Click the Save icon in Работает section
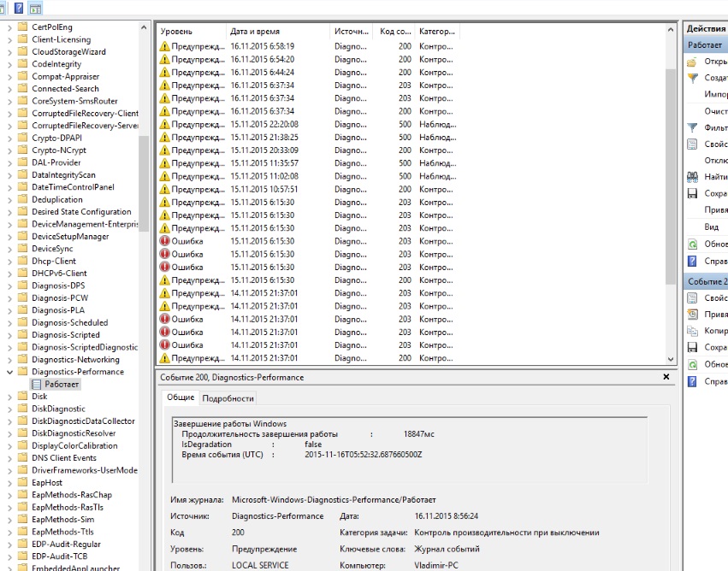The image size is (728, 571). click(692, 193)
